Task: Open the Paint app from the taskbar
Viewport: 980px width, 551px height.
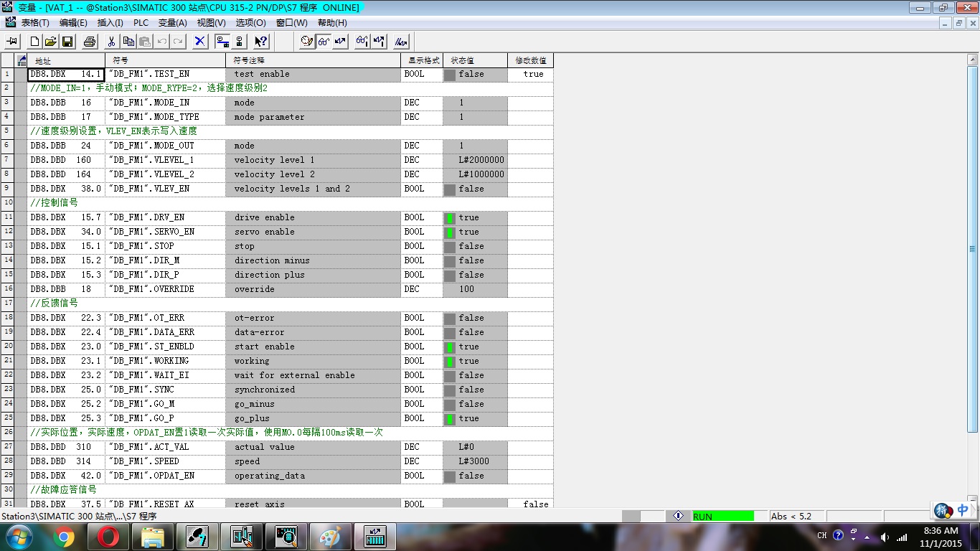Action: [x=331, y=537]
